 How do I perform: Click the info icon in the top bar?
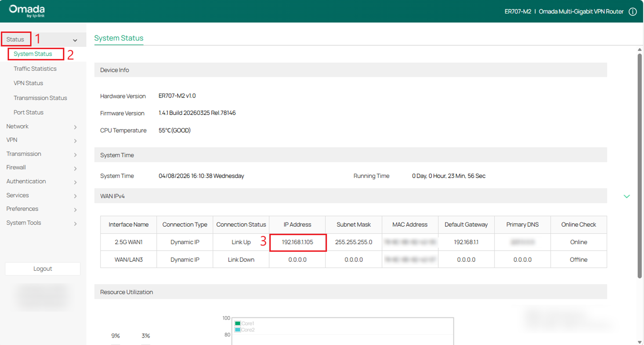632,11
